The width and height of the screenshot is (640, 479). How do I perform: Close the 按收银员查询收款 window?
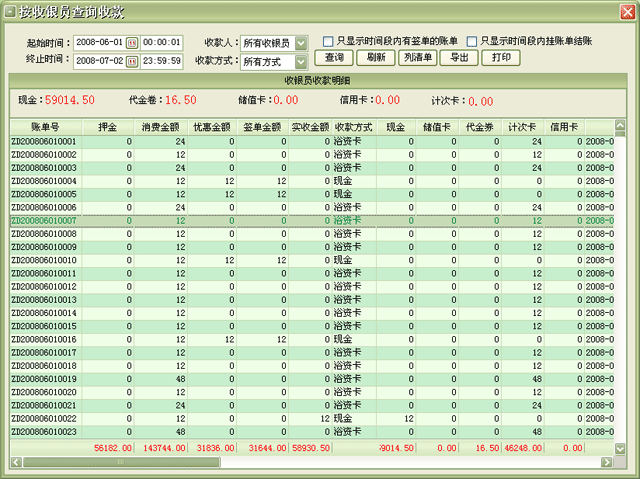point(627,11)
